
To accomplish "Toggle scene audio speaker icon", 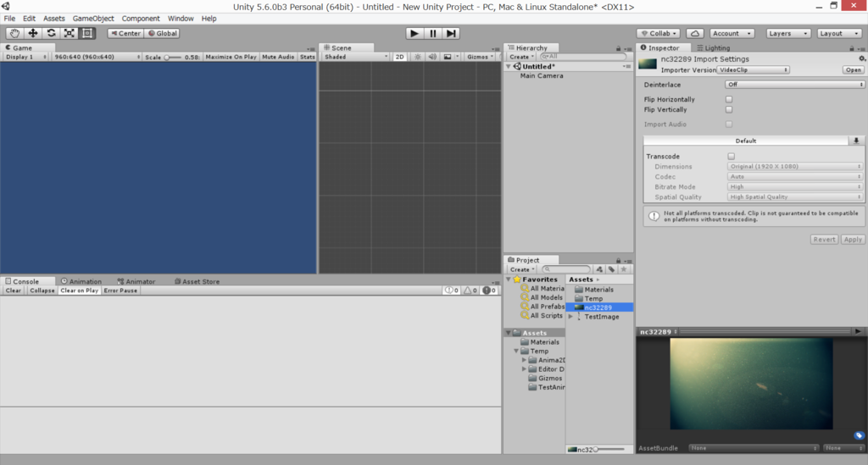I will [432, 57].
